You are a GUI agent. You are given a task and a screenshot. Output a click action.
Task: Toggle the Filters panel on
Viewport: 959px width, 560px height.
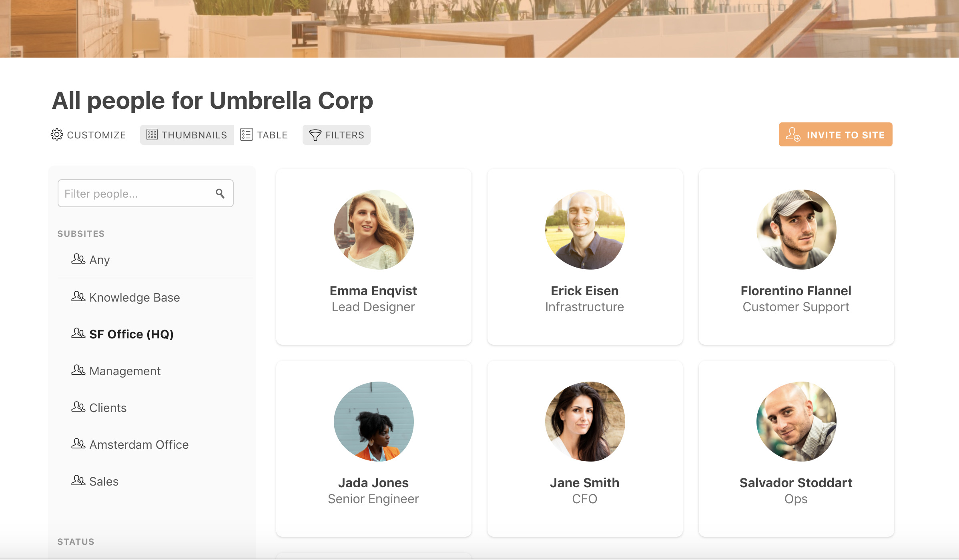point(337,135)
